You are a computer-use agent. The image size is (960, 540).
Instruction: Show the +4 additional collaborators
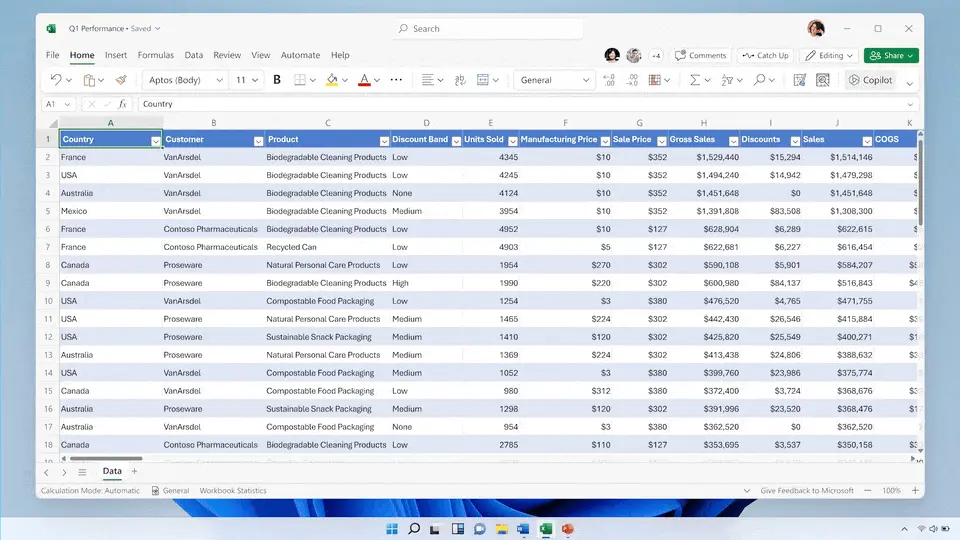(656, 55)
